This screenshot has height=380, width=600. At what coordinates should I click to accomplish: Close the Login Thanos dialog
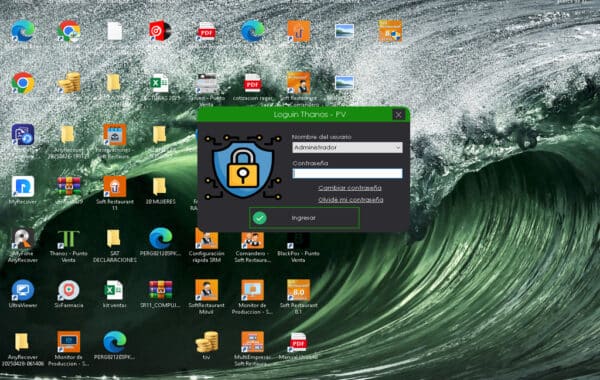point(398,114)
